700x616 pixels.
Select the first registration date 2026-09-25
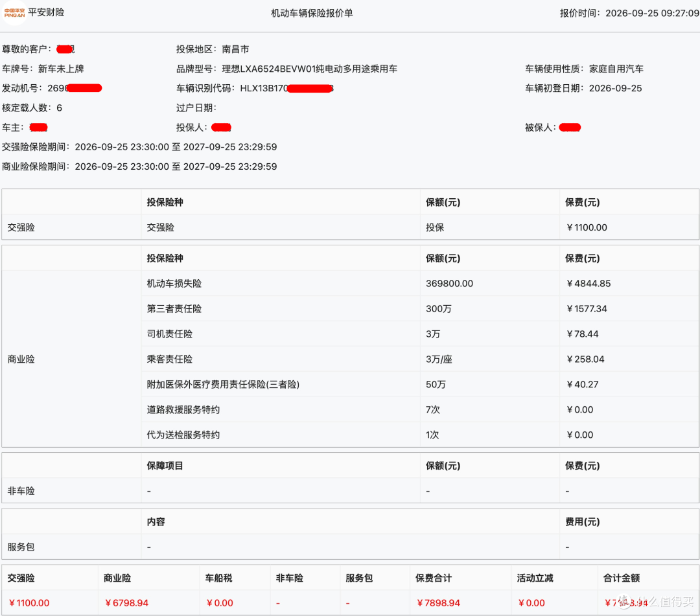(615, 88)
